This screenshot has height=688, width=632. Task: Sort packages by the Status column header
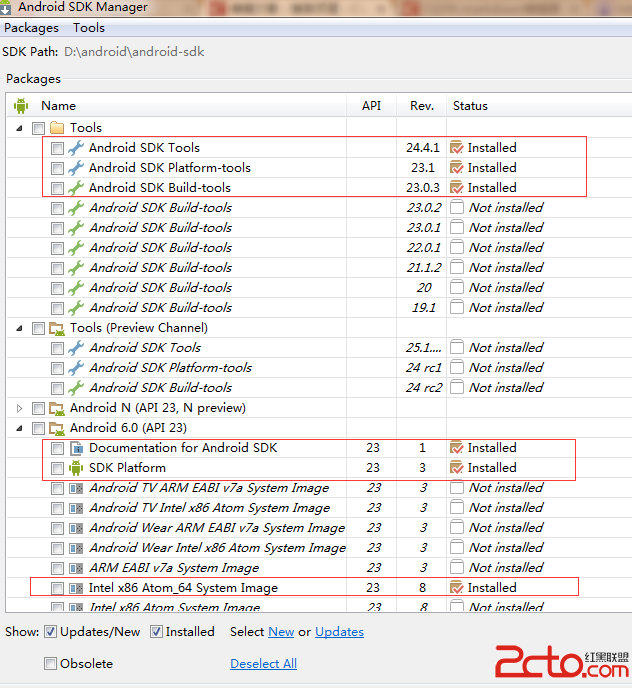470,105
